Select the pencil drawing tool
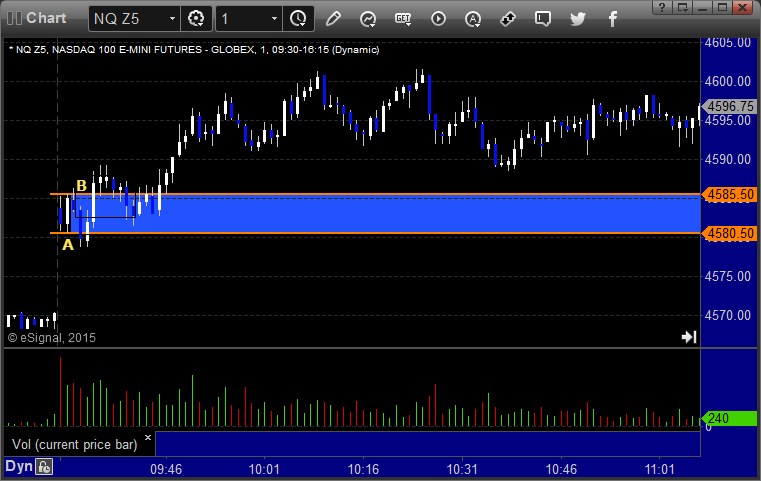This screenshot has width=761, height=481. click(333, 19)
